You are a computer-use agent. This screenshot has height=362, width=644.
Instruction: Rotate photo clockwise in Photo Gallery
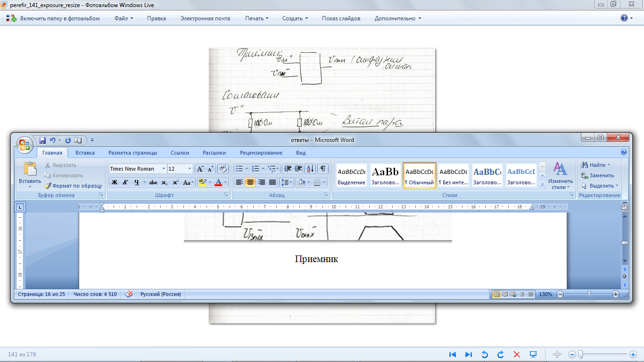(x=501, y=354)
